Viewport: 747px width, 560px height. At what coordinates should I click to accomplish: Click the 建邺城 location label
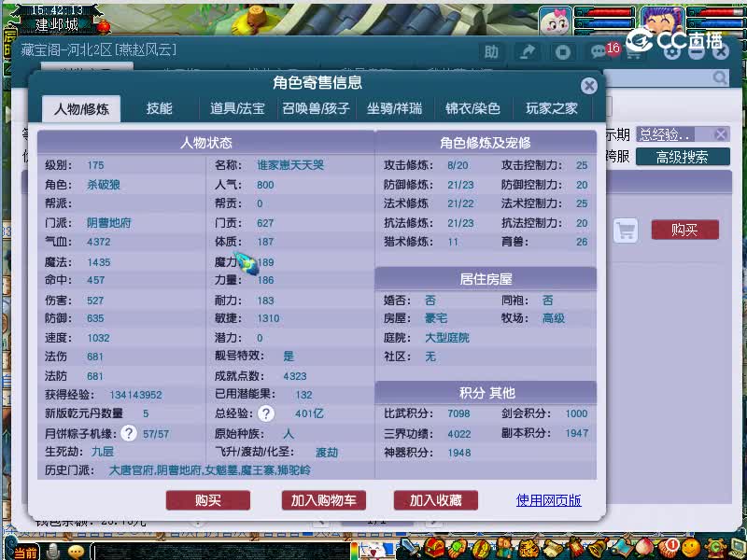pyautogui.click(x=56, y=24)
